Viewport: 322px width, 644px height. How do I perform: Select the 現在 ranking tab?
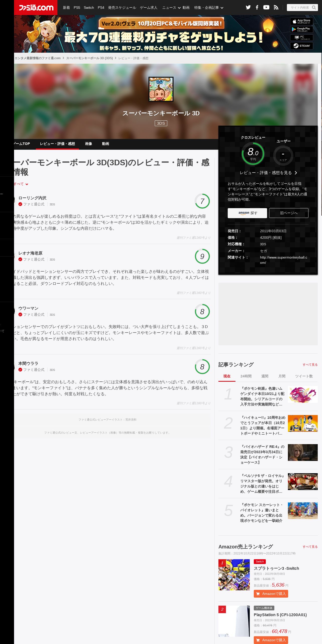[227, 376]
